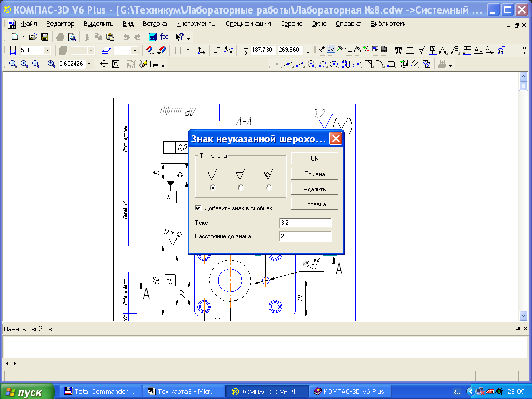
Task: Open the library manager icon
Action: [x=153, y=37]
